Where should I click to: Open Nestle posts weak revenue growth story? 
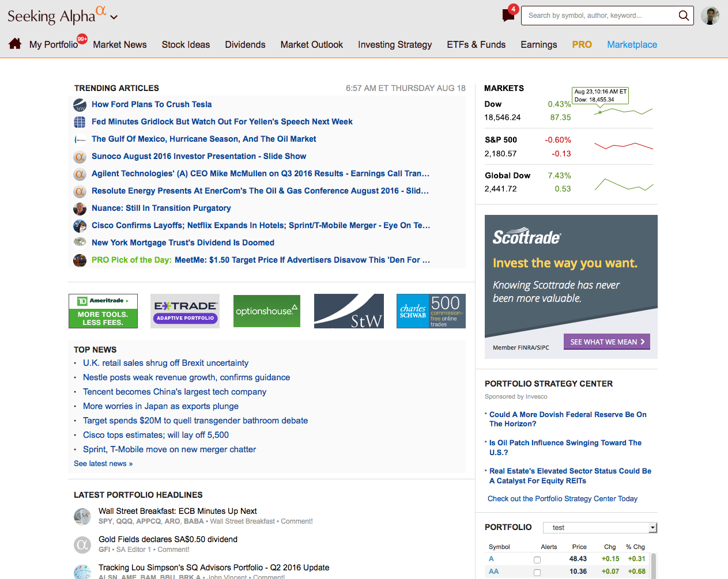coord(186,377)
